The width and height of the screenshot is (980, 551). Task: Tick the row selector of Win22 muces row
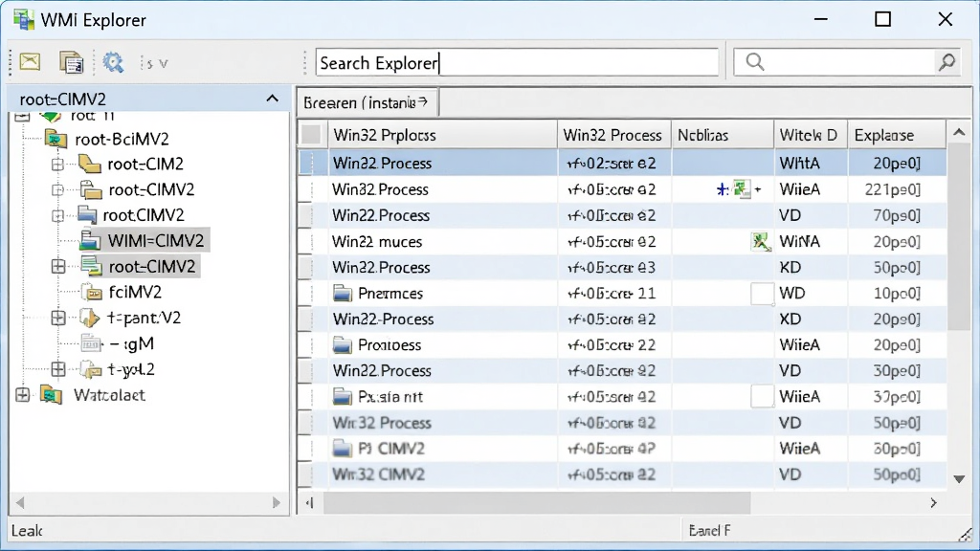click(305, 242)
